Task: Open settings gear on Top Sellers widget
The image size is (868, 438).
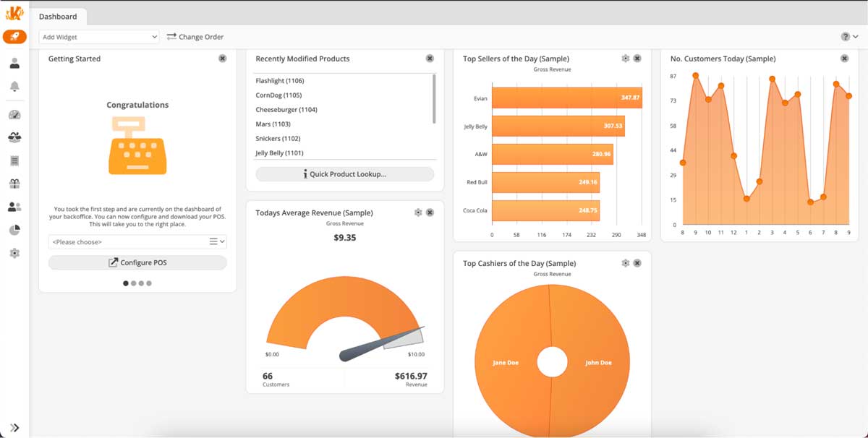Action: (625, 59)
